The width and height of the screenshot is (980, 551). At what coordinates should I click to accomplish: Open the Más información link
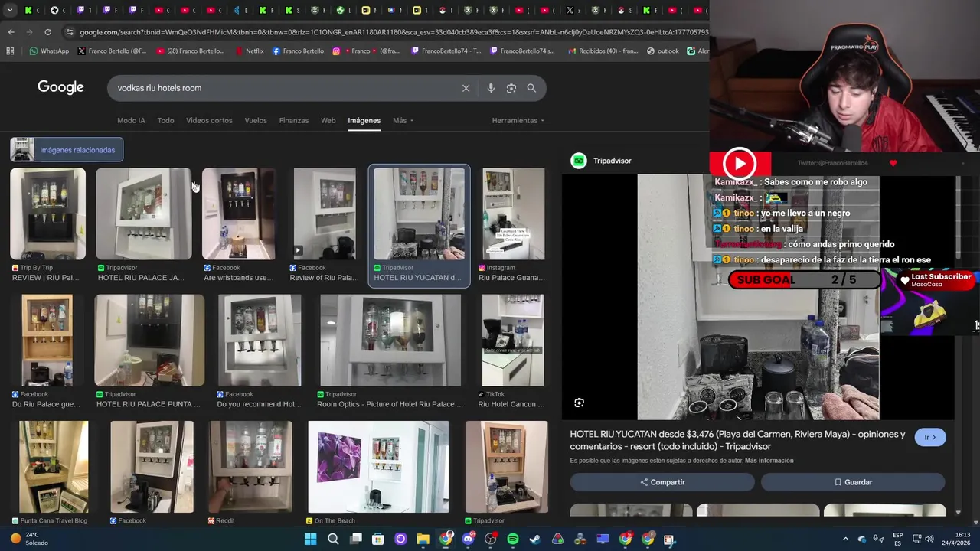(769, 461)
